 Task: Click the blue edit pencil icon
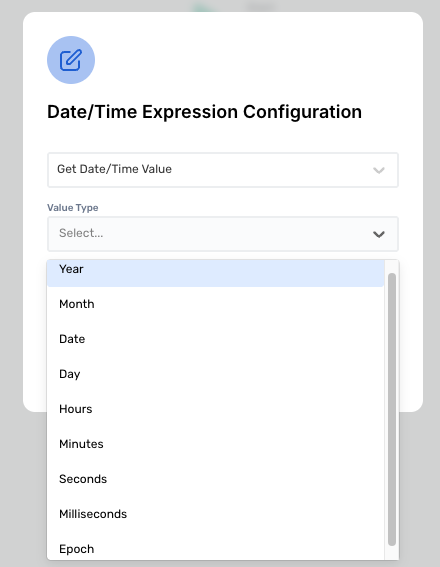tap(71, 60)
